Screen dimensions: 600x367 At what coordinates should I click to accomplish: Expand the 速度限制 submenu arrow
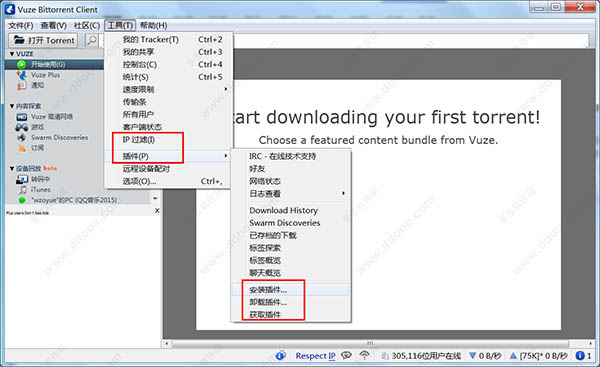[x=225, y=89]
